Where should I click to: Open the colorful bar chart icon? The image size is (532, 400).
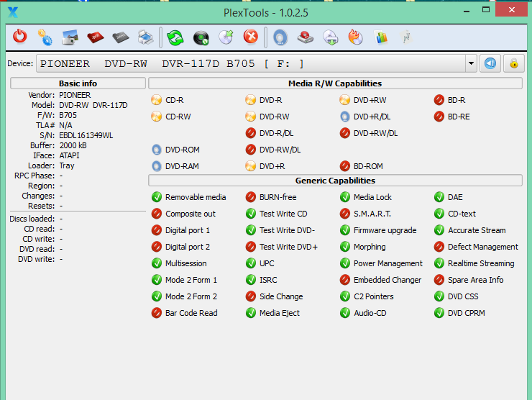381,37
